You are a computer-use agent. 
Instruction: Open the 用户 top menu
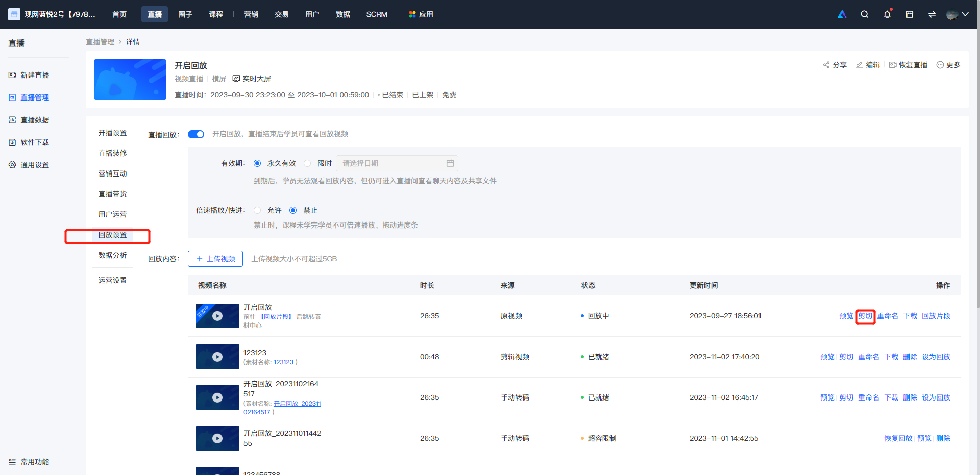point(312,14)
